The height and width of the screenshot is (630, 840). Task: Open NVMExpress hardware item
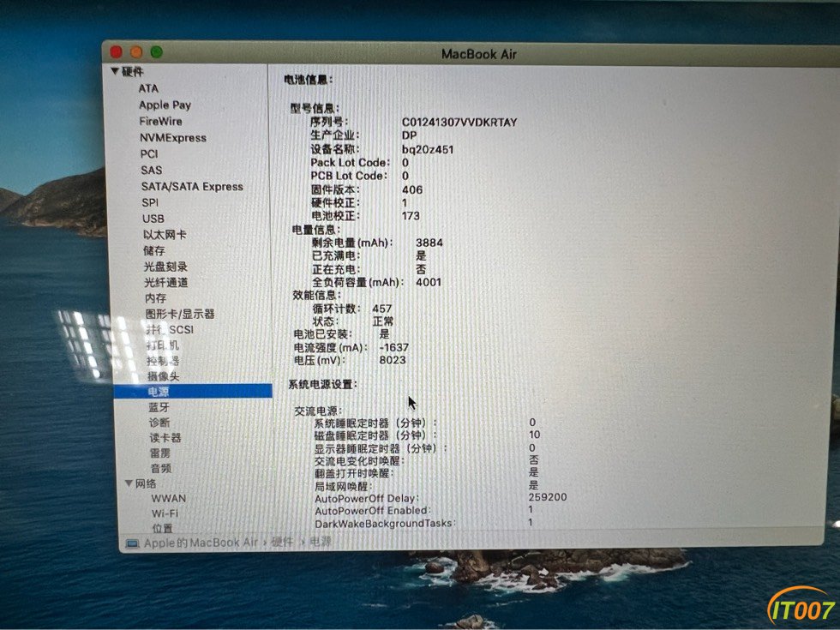coord(173,138)
